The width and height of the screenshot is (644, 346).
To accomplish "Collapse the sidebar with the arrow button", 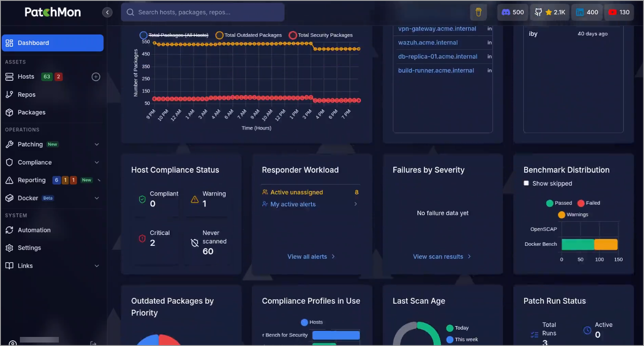I will pos(107,12).
